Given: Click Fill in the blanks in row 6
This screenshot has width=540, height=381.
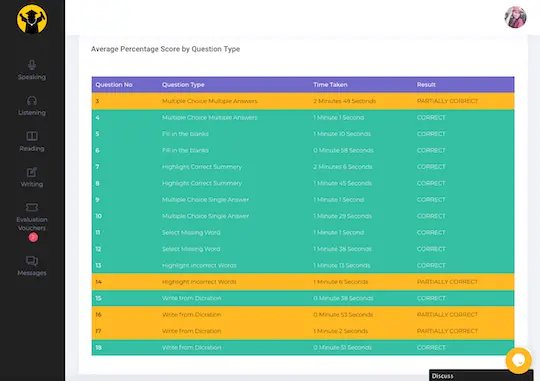Looking at the screenshot, I should coord(185,150).
